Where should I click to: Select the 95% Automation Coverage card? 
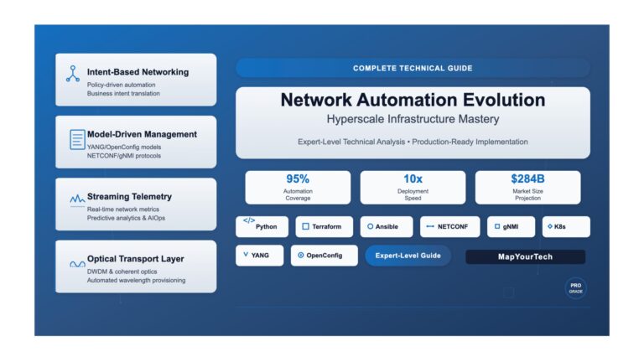point(298,188)
